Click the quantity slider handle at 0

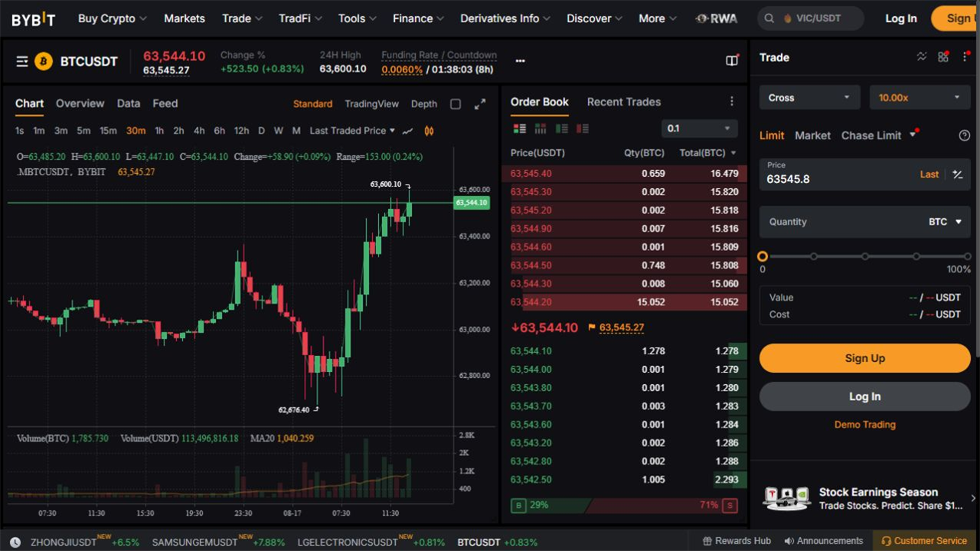click(x=763, y=256)
